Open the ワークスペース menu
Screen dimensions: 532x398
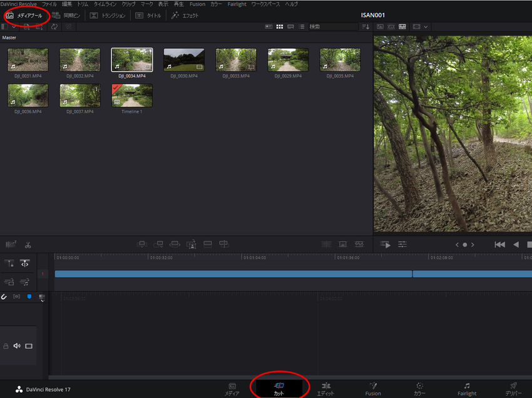(265, 4)
